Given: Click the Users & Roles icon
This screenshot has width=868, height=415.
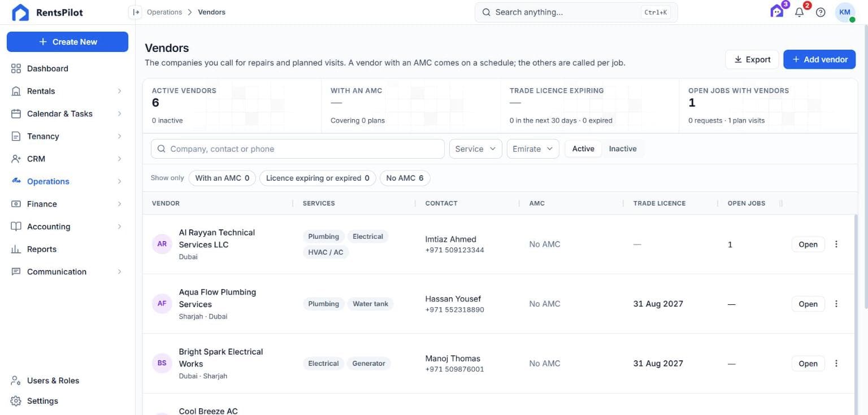Looking at the screenshot, I should [x=16, y=381].
